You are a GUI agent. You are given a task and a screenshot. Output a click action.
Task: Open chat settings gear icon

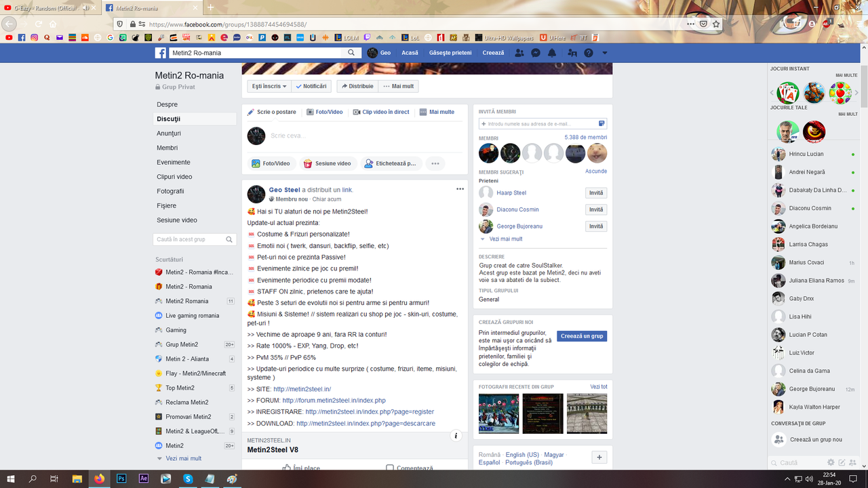click(830, 462)
